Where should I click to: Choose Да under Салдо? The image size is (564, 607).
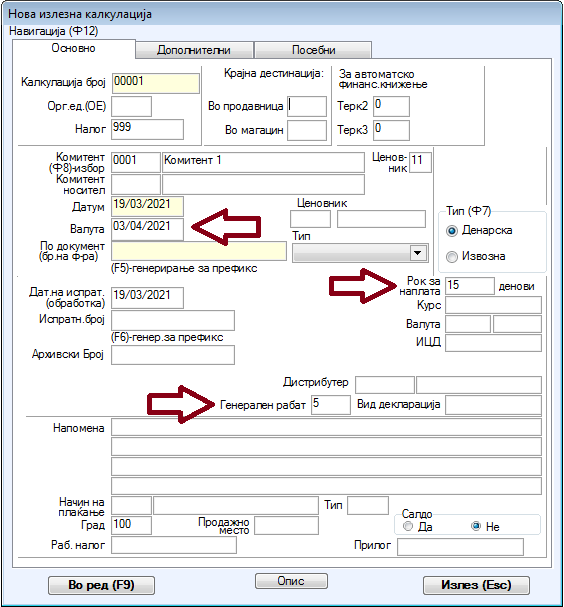(408, 526)
